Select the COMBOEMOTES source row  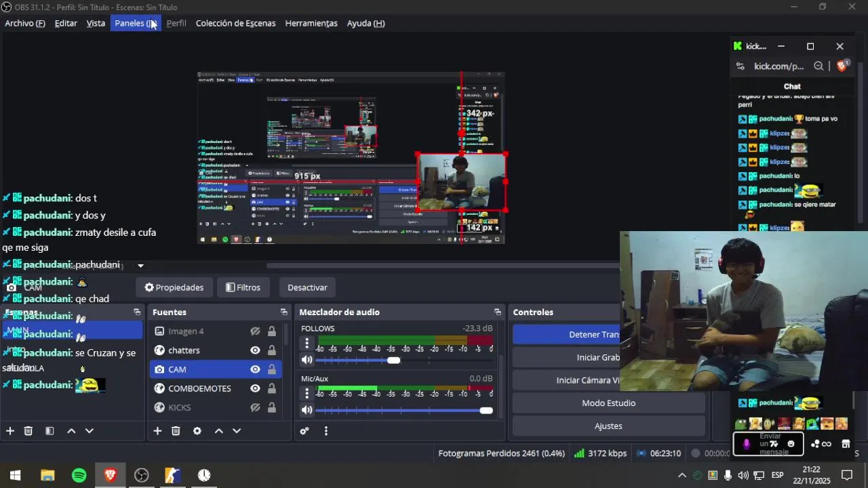[x=216, y=388]
